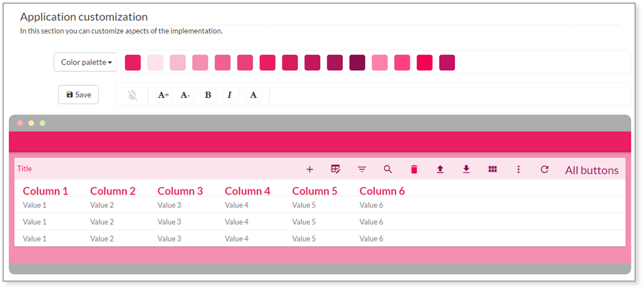Open the filter list icon

(362, 169)
